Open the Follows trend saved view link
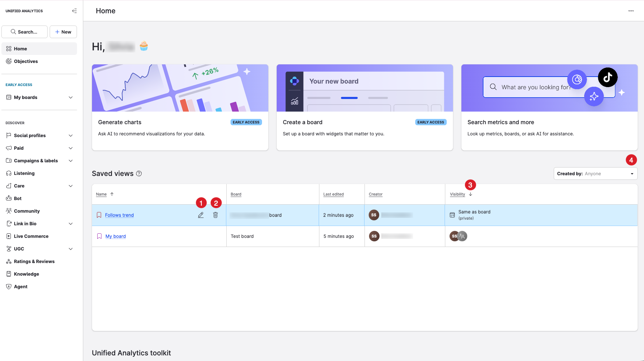The height and width of the screenshot is (361, 644). (x=119, y=215)
